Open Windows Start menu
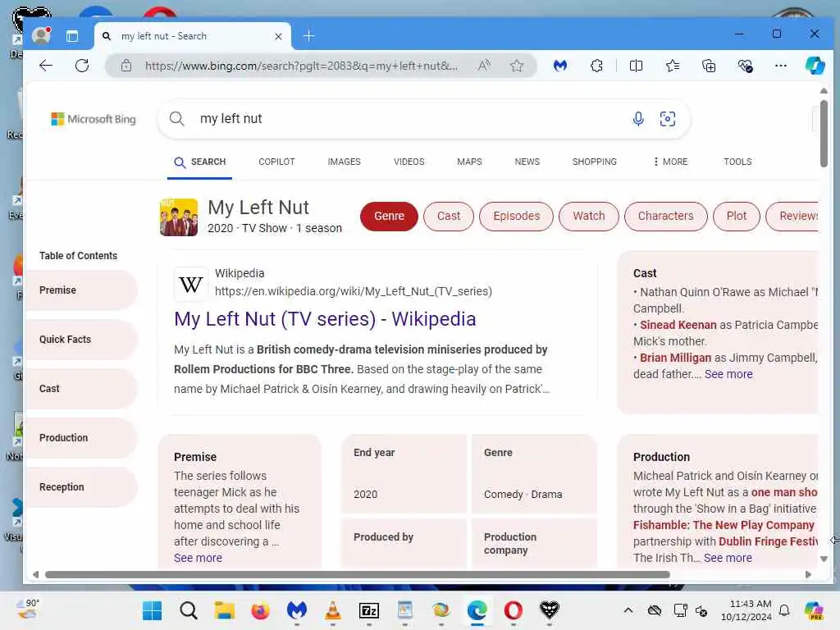 pyautogui.click(x=152, y=610)
